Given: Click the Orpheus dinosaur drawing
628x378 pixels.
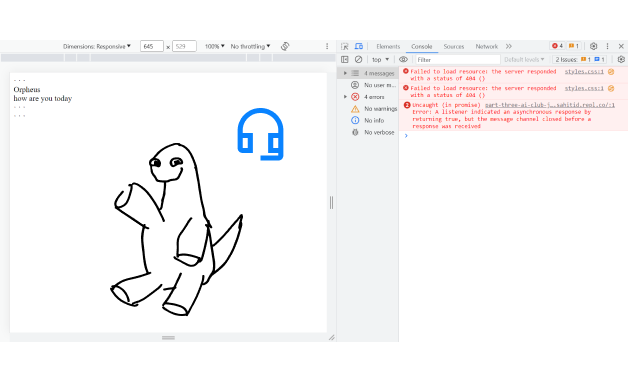Looking at the screenshot, I should [176, 229].
